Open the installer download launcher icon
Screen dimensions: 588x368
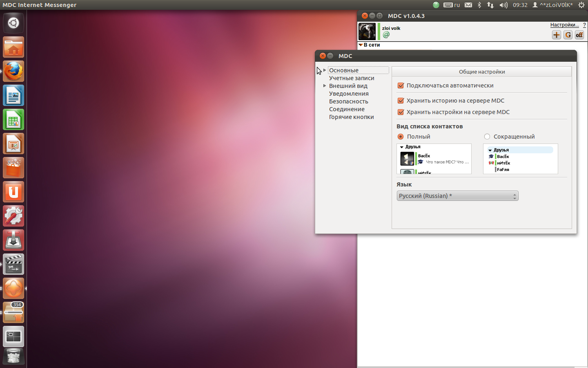coord(13,240)
